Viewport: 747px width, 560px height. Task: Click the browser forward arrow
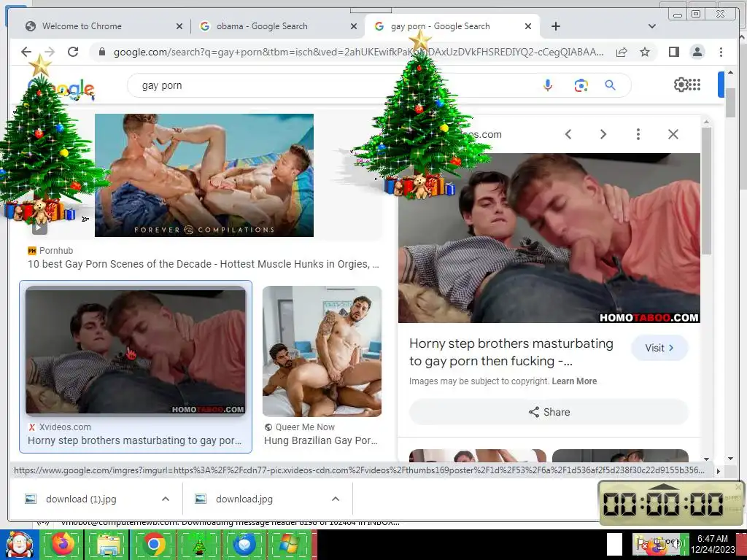50,52
